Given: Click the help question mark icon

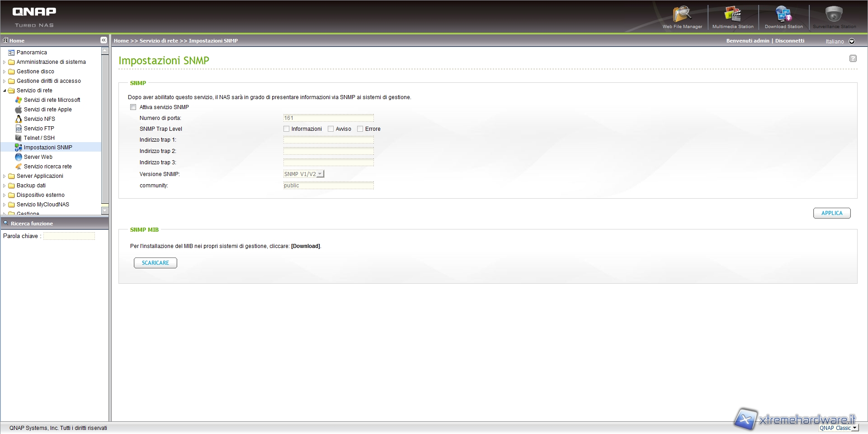Looking at the screenshot, I should (853, 58).
